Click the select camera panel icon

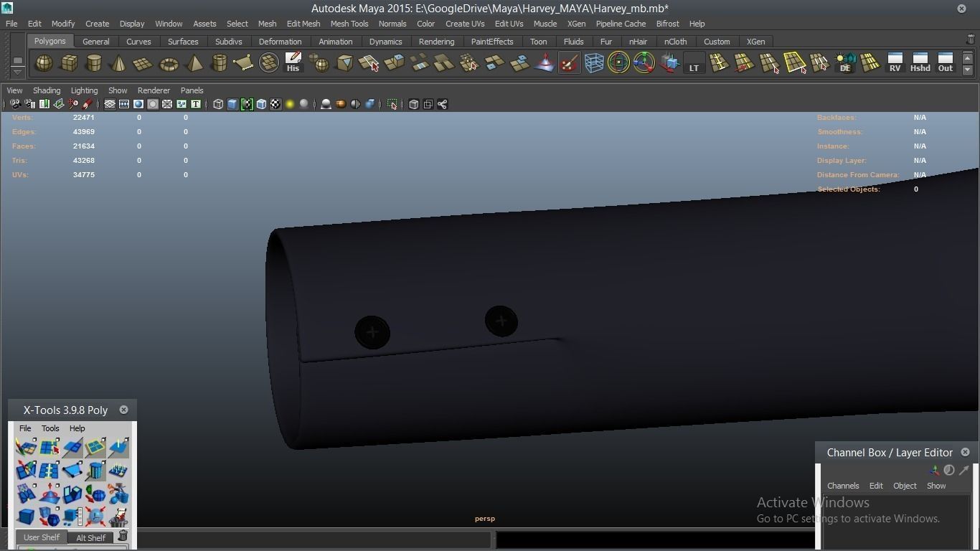15,104
